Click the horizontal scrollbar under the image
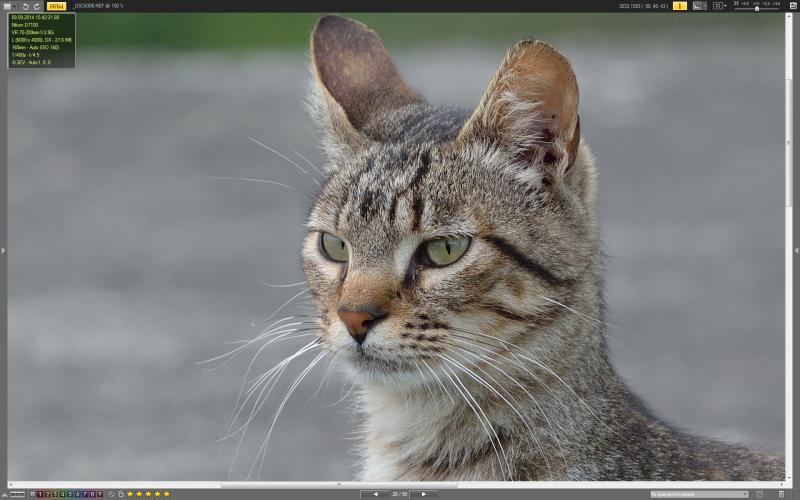 [x=339, y=485]
